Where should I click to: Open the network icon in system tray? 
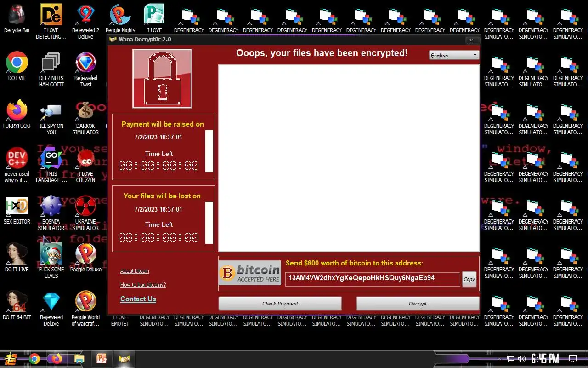pos(511,359)
